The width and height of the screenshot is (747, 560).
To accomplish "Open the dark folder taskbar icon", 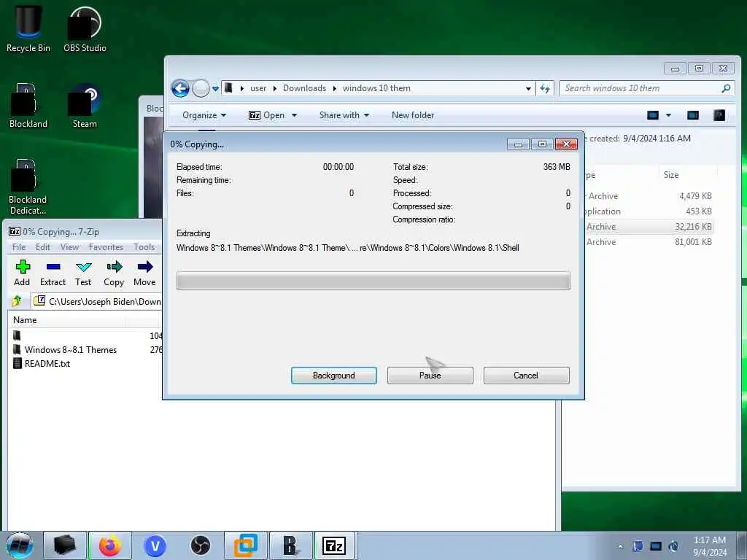I will tap(65, 545).
